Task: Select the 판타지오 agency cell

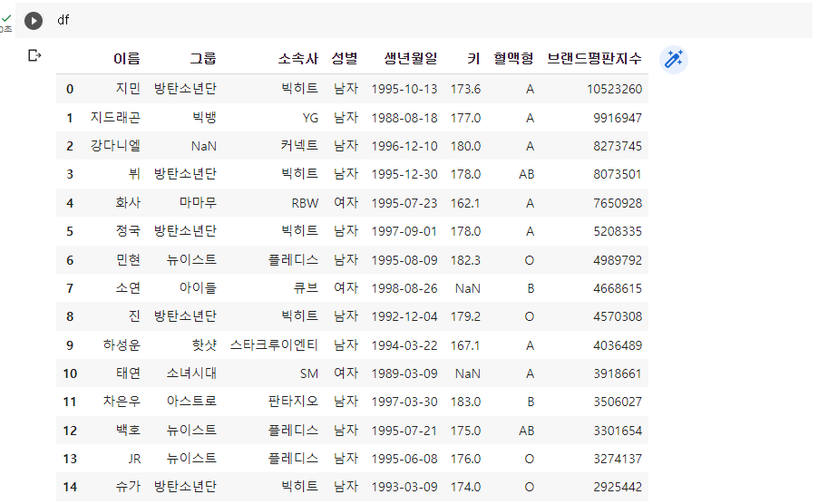Action: (x=293, y=402)
